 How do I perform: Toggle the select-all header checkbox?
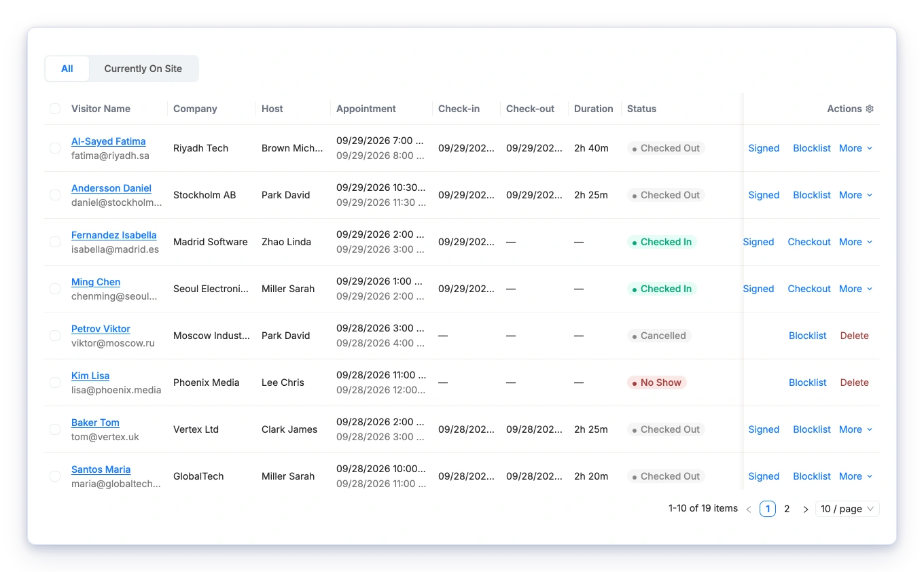click(55, 109)
